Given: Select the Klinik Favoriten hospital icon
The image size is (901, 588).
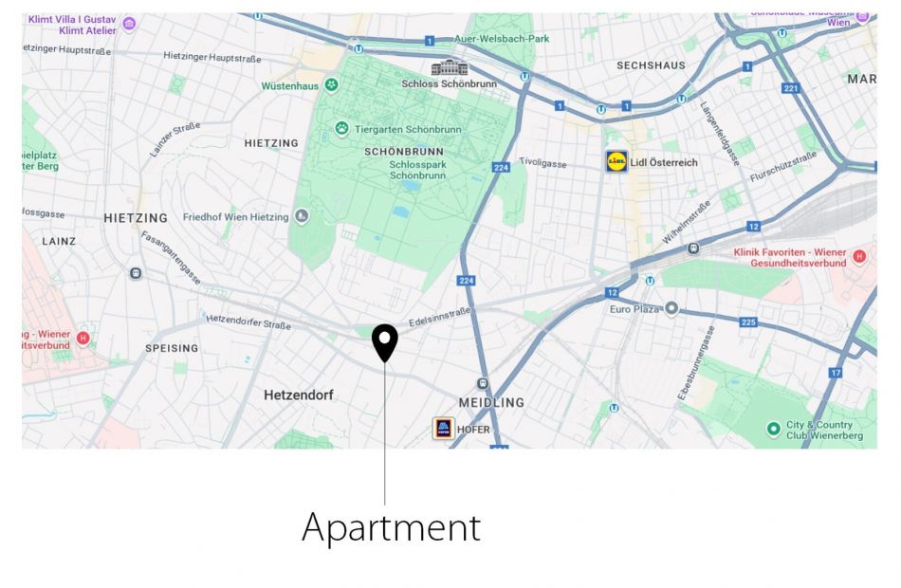Looking at the screenshot, I should 859,256.
